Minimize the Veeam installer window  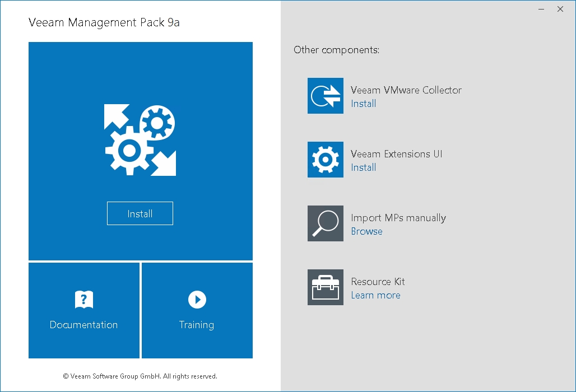[541, 9]
